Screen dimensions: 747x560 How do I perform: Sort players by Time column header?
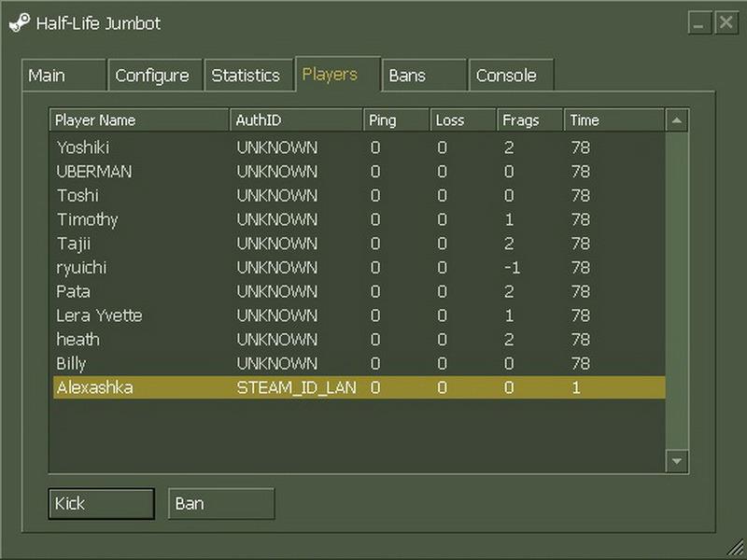(x=613, y=120)
